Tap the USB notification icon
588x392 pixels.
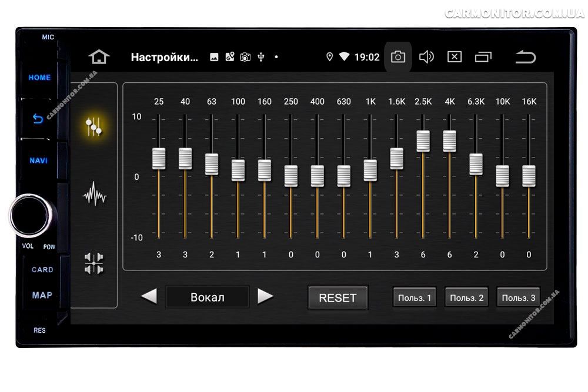click(261, 57)
